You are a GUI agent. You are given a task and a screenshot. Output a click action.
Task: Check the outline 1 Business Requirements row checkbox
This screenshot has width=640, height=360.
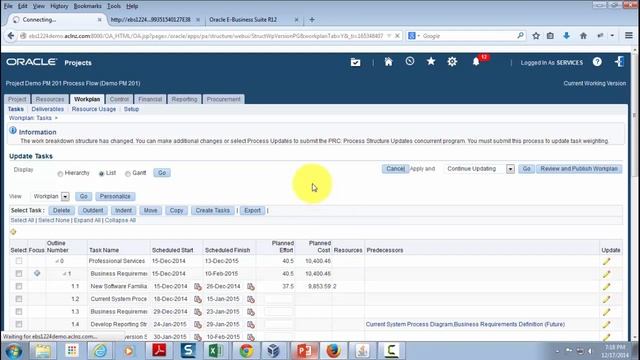point(19,273)
